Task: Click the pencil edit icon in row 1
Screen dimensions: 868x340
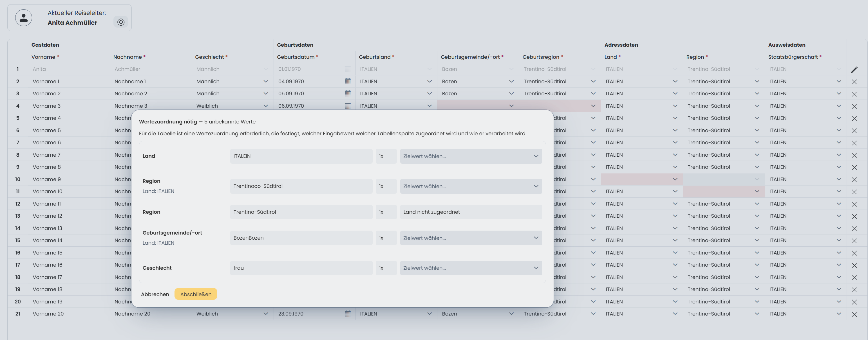Action: point(854,69)
